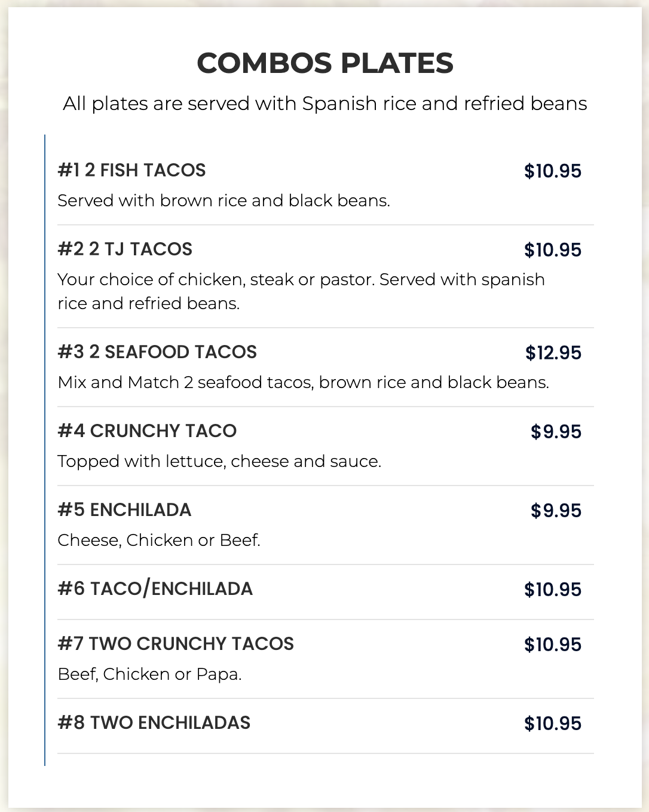649x812 pixels.
Task: Click the $12.95 Seafood Tacos price
Action: 553,353
